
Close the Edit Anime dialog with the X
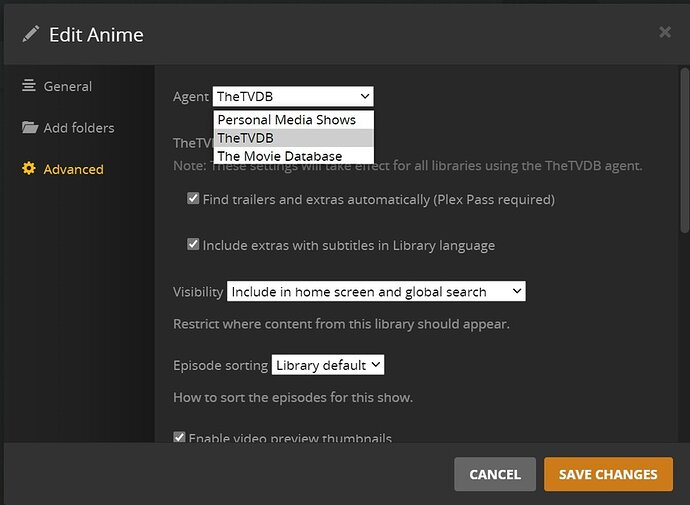[664, 32]
